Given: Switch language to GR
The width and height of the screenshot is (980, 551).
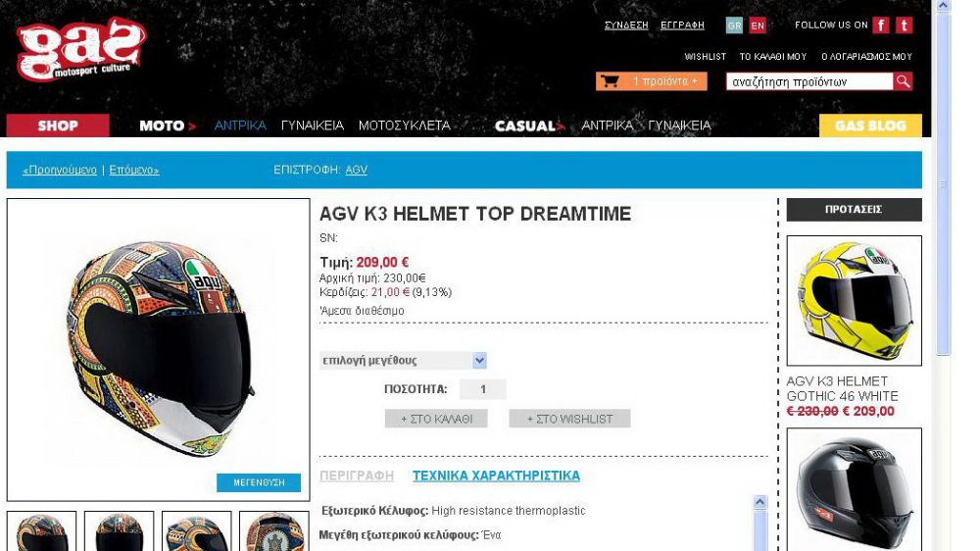Looking at the screenshot, I should (x=734, y=25).
